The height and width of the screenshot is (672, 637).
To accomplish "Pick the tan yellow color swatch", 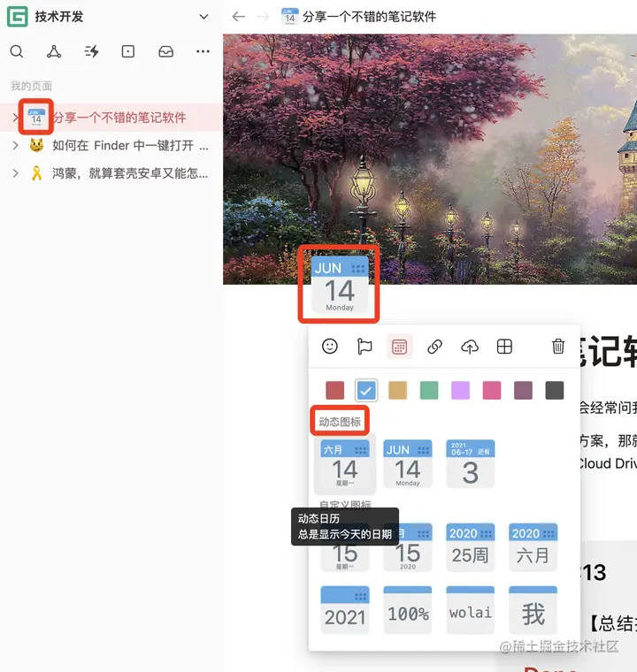I will pos(397,391).
